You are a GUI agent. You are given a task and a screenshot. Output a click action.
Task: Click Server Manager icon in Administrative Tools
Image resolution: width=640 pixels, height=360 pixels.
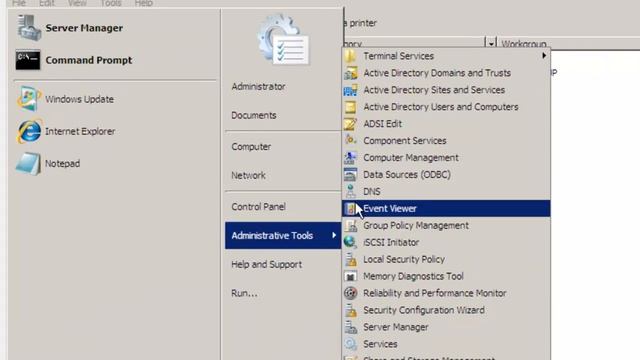pyautogui.click(x=350, y=327)
